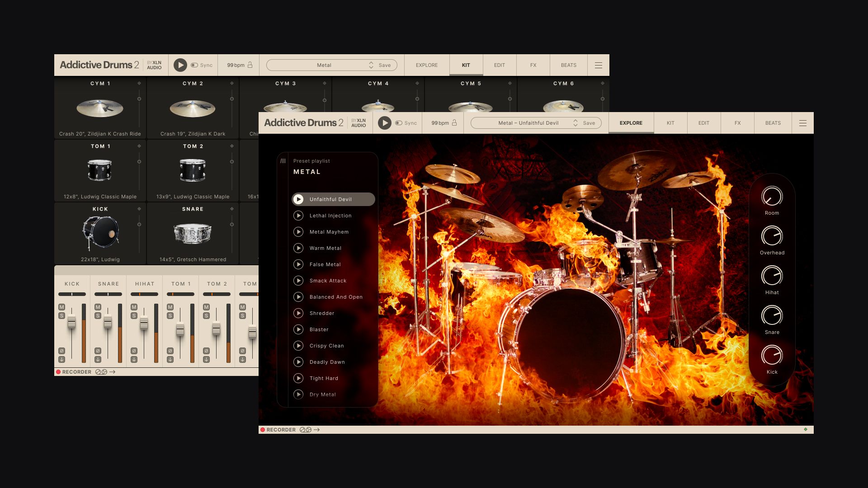This screenshot has height=488, width=868.
Task: Click RECORDER label in Kit window
Action: point(76,372)
